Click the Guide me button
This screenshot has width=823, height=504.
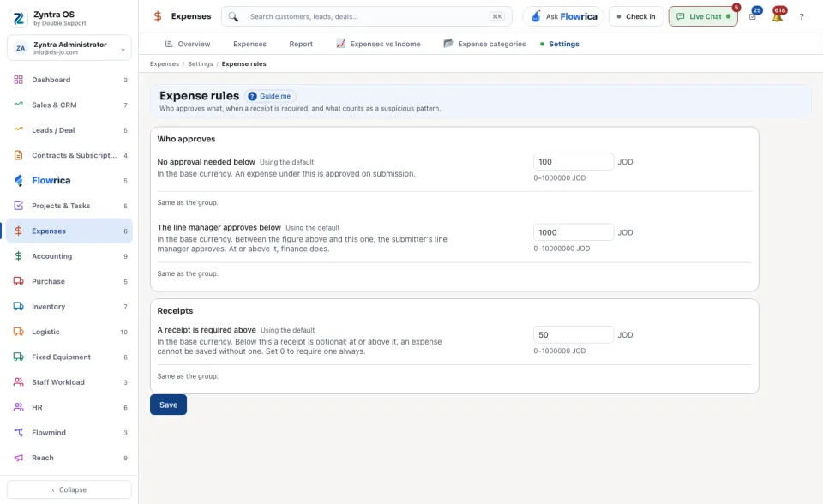point(270,96)
